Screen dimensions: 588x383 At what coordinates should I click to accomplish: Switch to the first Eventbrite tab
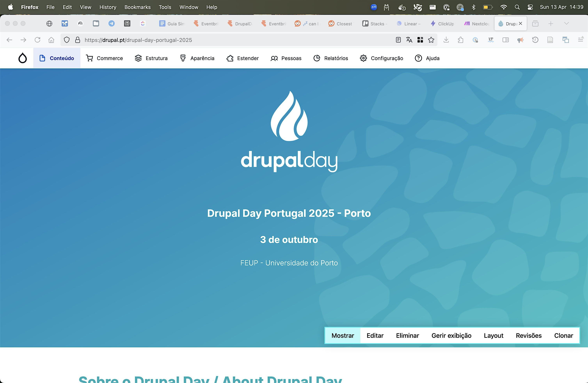pyautogui.click(x=206, y=24)
